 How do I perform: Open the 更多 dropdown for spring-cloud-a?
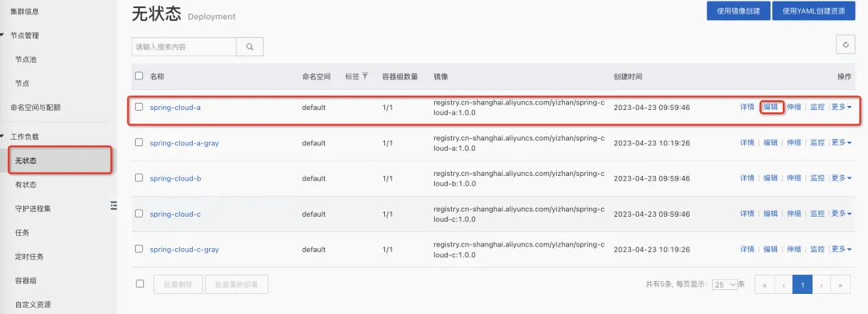(x=841, y=108)
